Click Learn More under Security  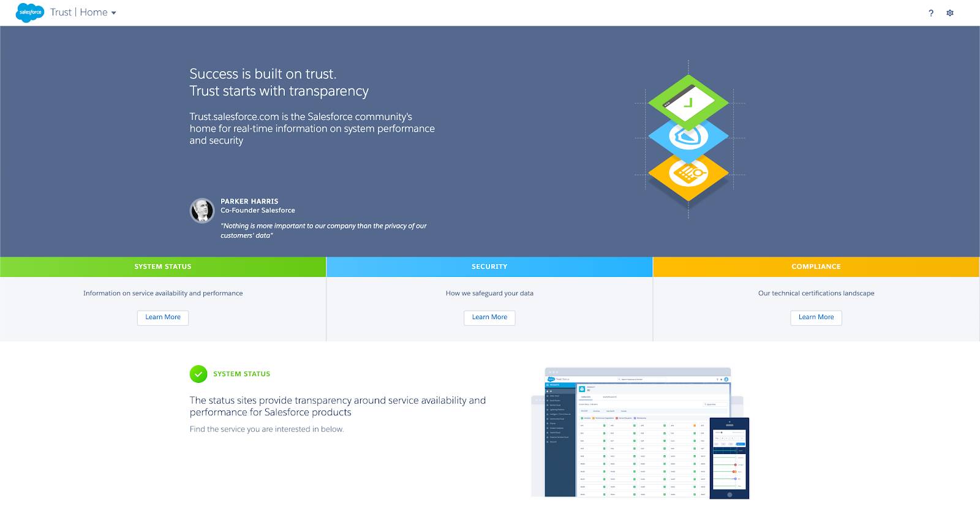coord(489,317)
